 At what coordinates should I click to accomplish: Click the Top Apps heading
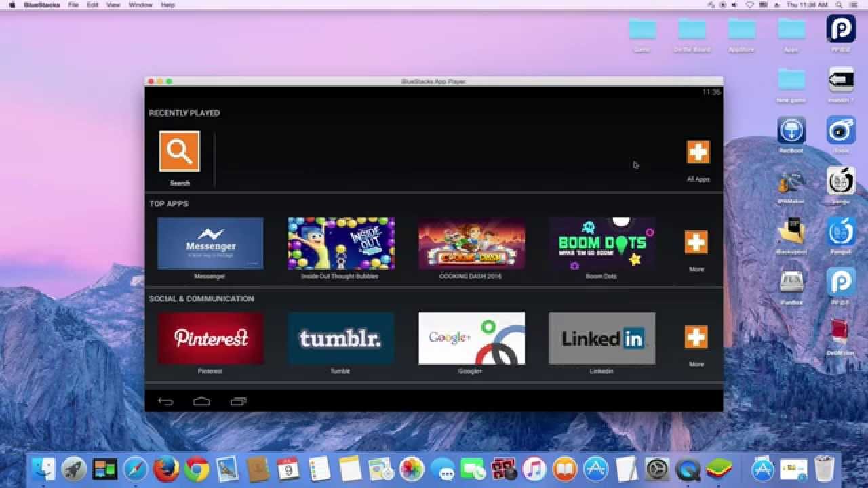[x=169, y=204]
